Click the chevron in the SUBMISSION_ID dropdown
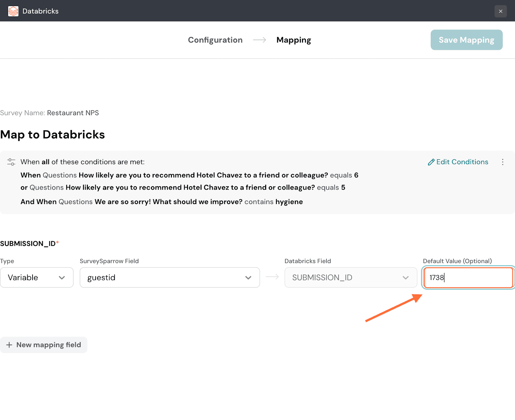The image size is (515, 420). coord(406,277)
